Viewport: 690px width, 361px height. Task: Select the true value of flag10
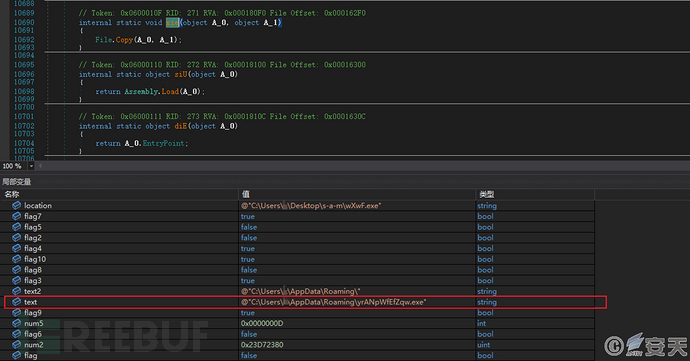pyautogui.click(x=248, y=259)
